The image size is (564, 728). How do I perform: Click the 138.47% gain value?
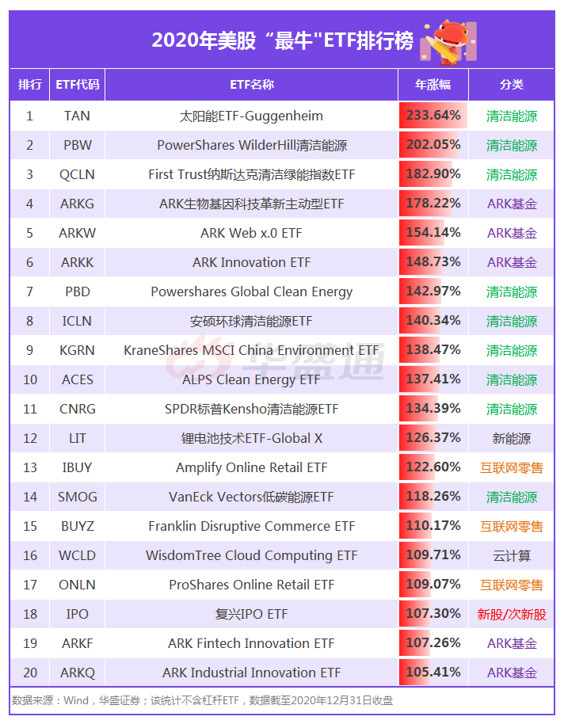coord(433,349)
